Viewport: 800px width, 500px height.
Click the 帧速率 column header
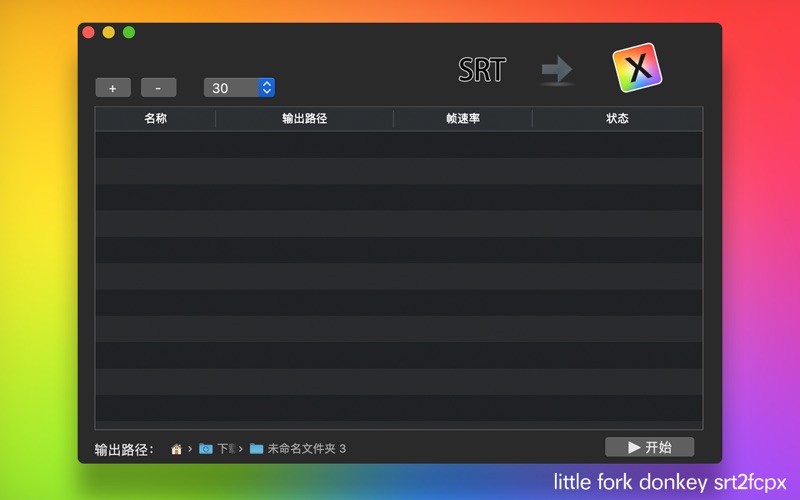(462, 119)
